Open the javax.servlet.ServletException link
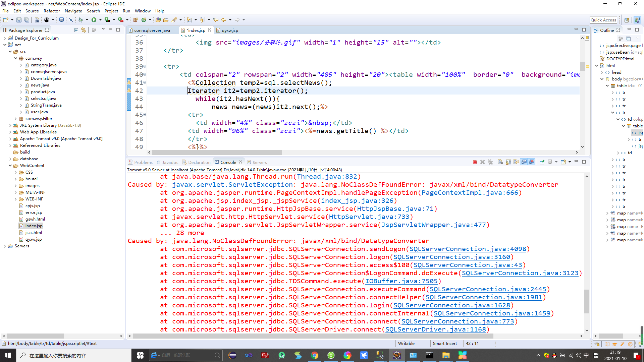Screen dimensions: 644x362 [x=232, y=185]
